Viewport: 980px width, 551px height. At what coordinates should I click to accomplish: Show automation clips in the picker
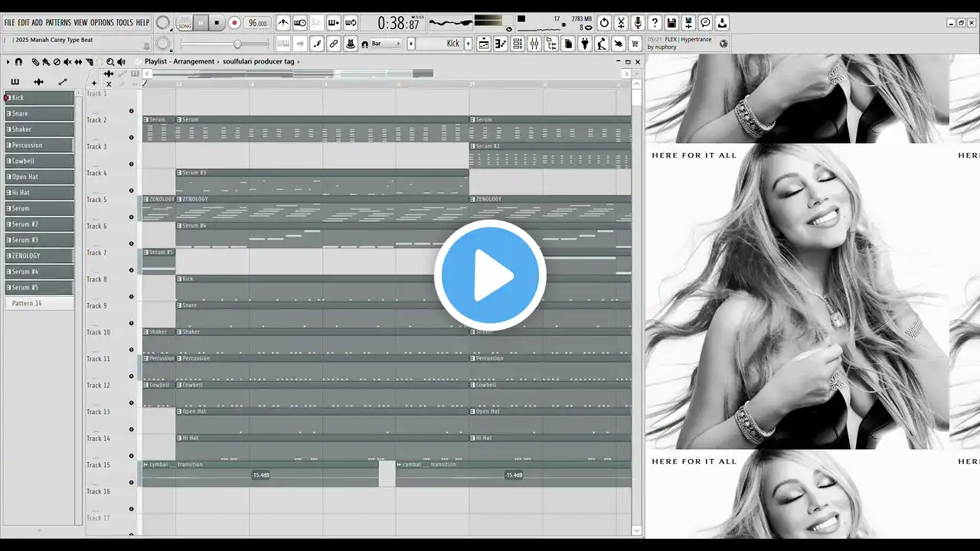click(x=63, y=82)
